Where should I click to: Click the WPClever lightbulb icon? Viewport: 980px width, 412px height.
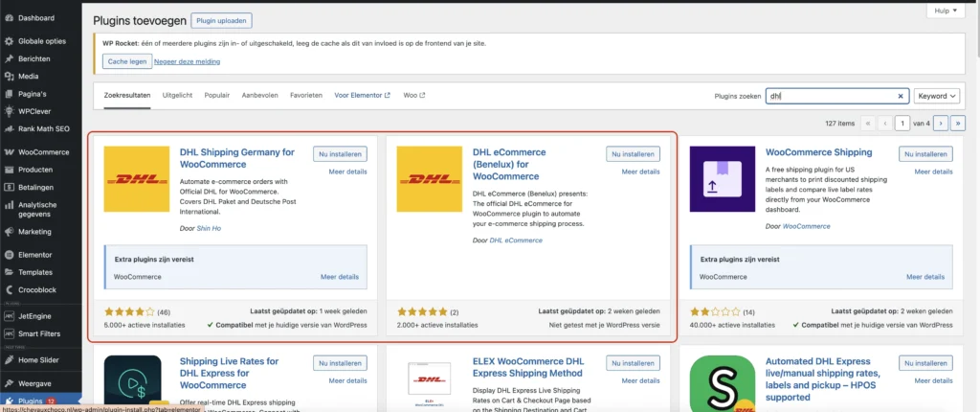[x=9, y=111]
